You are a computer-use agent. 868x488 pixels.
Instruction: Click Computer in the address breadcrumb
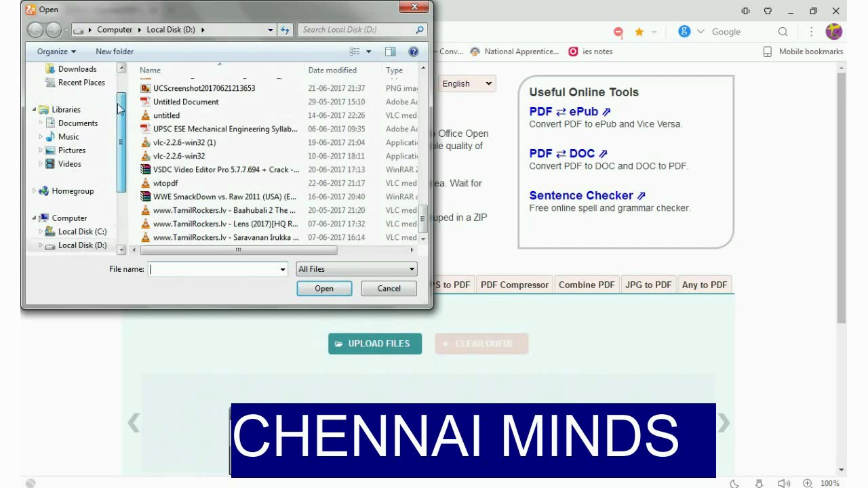(x=115, y=30)
